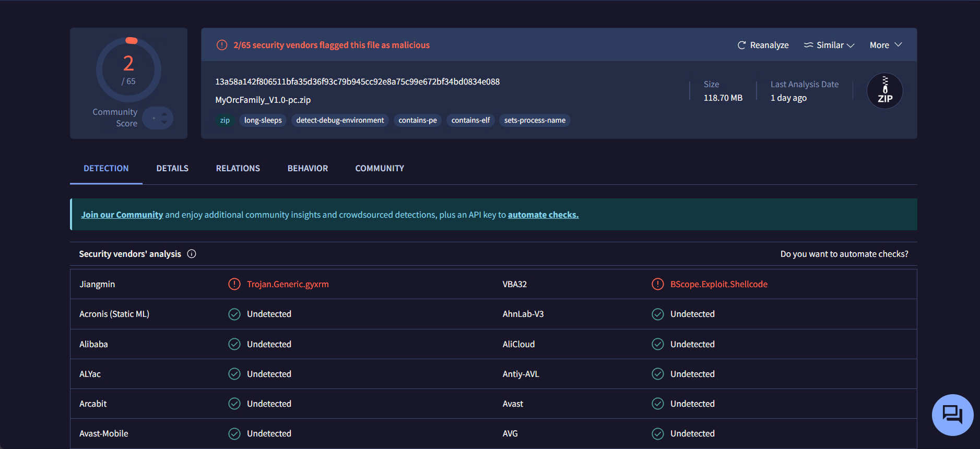Click the warning icon next to Trojan.Generic.gyxrm

click(x=234, y=284)
